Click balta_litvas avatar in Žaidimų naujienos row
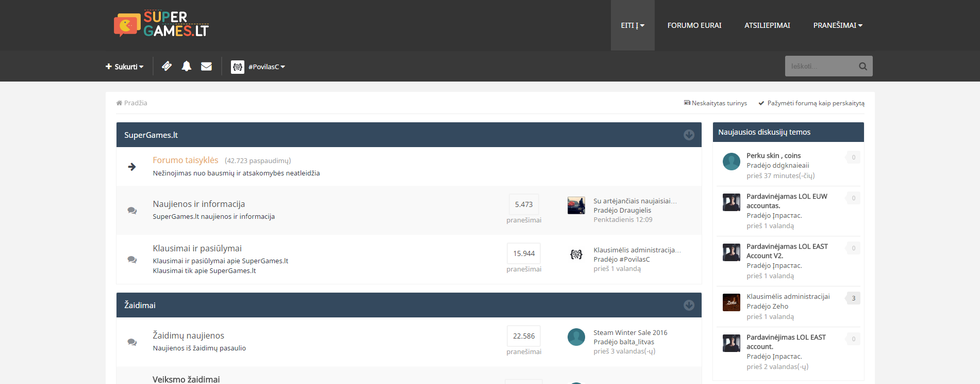This screenshot has width=980, height=384. [x=576, y=337]
